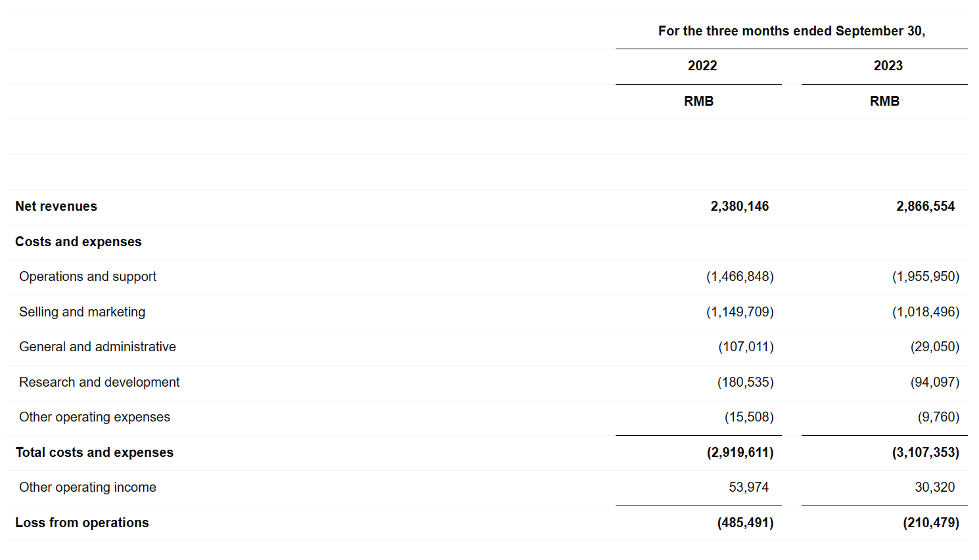Click the Loss from operations label
This screenshot has height=560, width=979.
[x=82, y=523]
